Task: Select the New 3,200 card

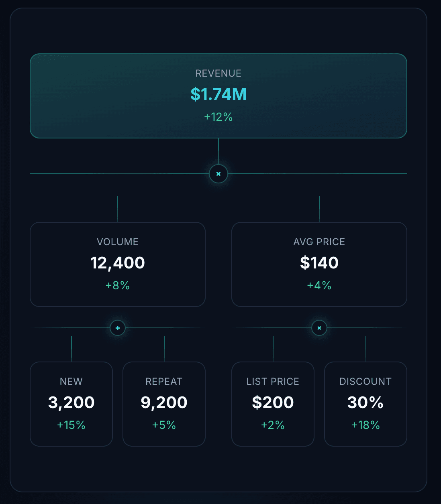Action: tap(71, 404)
